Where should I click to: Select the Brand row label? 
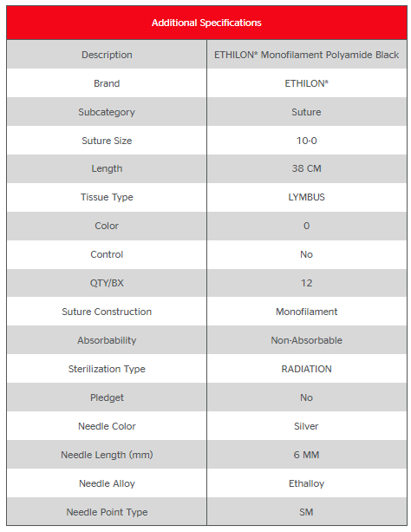(x=107, y=83)
